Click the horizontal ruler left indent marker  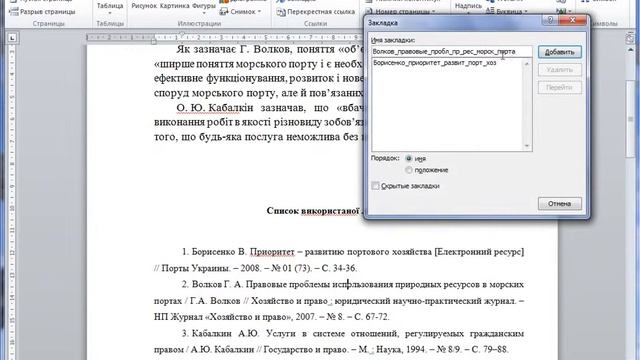point(153,40)
